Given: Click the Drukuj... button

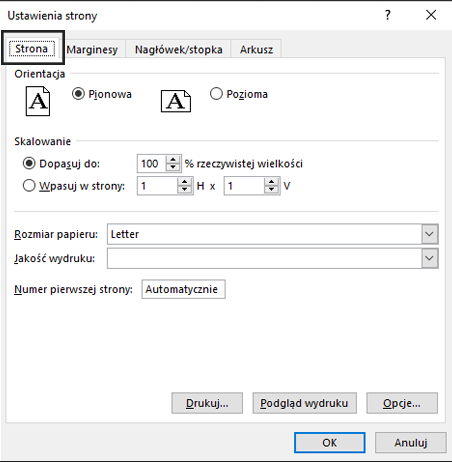Looking at the screenshot, I should [207, 403].
